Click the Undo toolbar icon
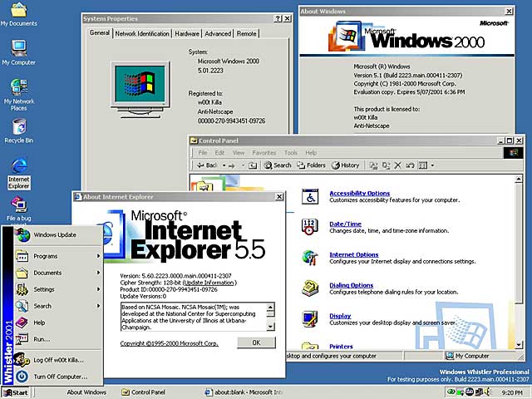This screenshot has width=532, height=399. point(410,165)
